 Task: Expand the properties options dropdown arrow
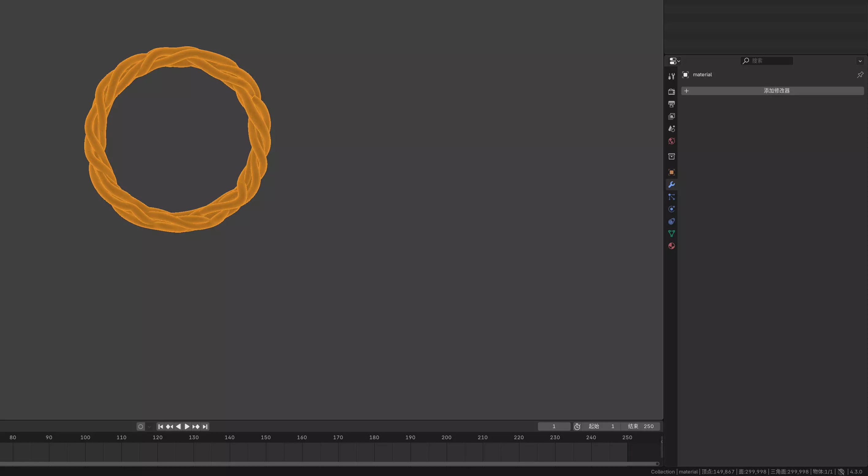[860, 61]
